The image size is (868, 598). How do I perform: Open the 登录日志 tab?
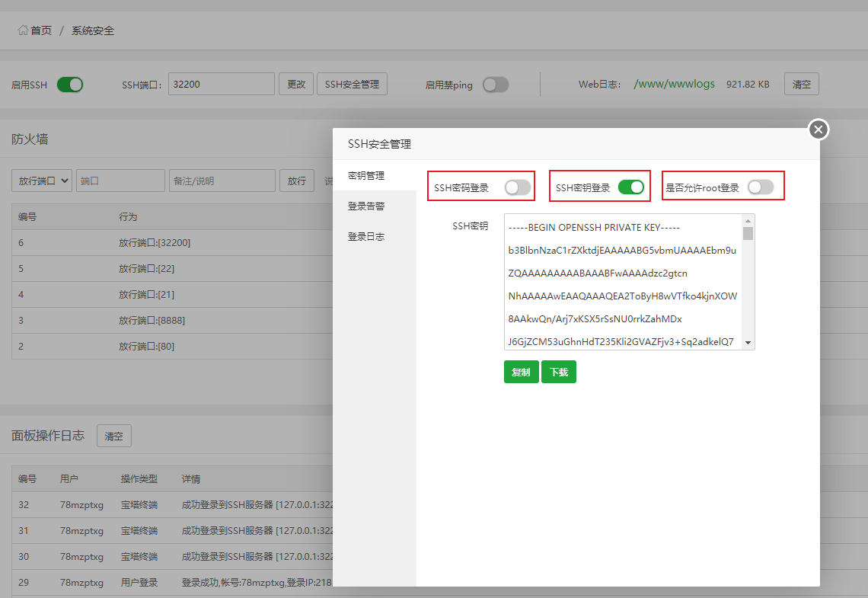366,237
